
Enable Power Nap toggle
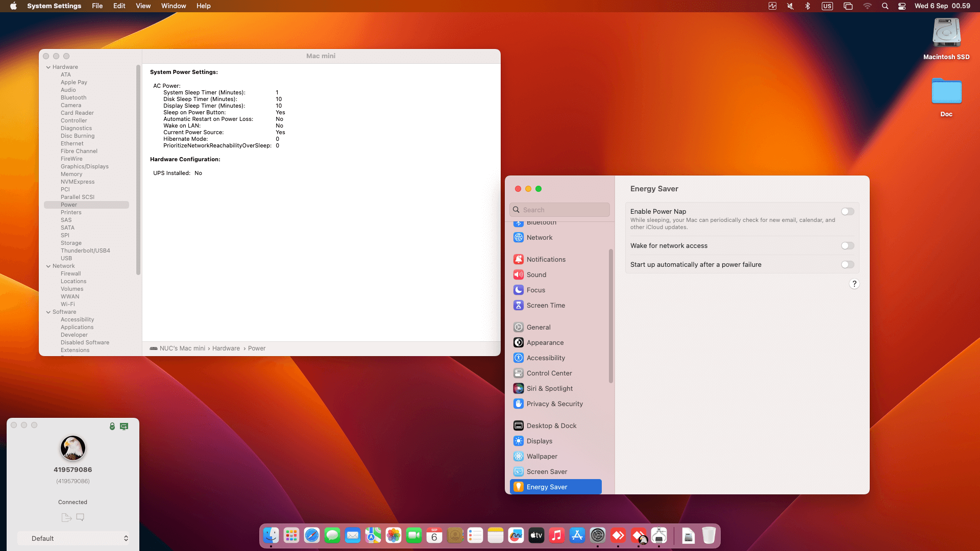847,211
